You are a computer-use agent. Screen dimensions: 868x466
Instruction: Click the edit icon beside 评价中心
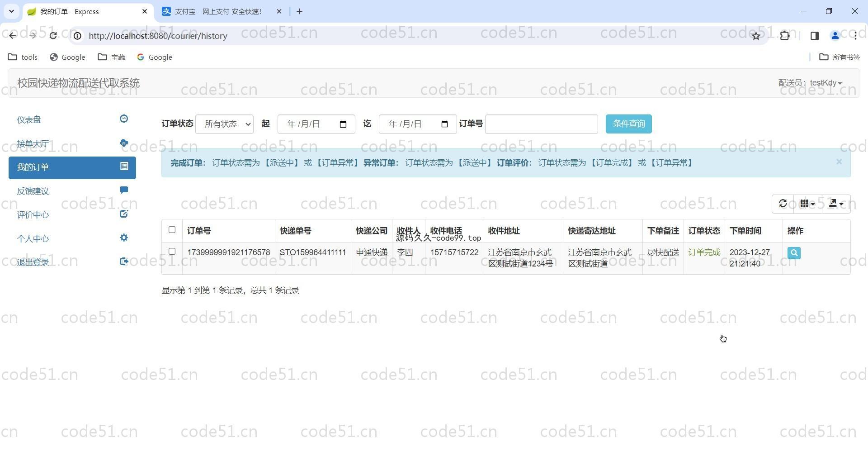[124, 214]
